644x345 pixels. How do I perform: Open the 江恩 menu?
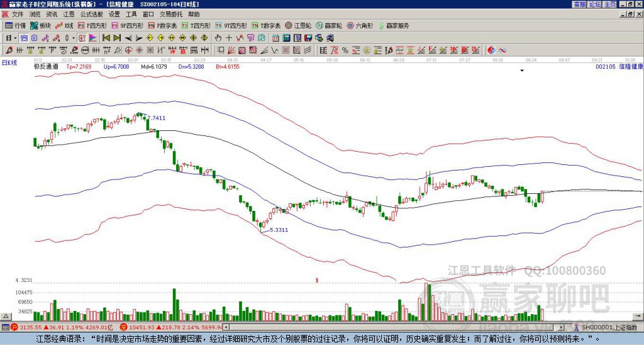click(69, 14)
